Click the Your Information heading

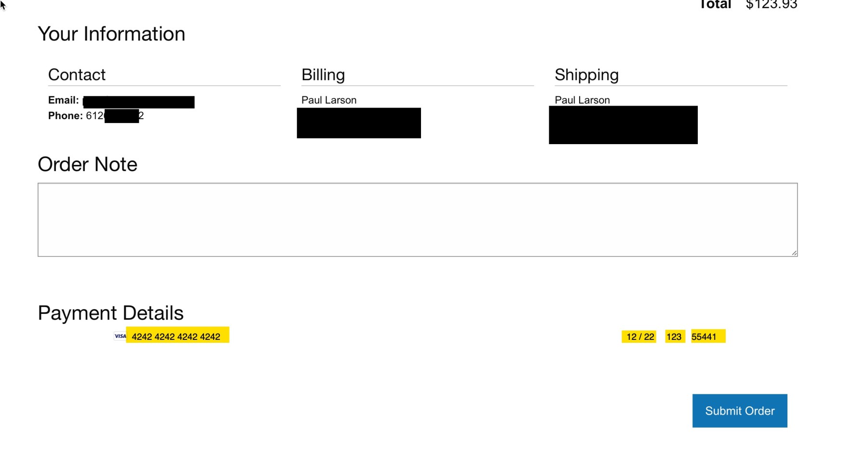(111, 34)
